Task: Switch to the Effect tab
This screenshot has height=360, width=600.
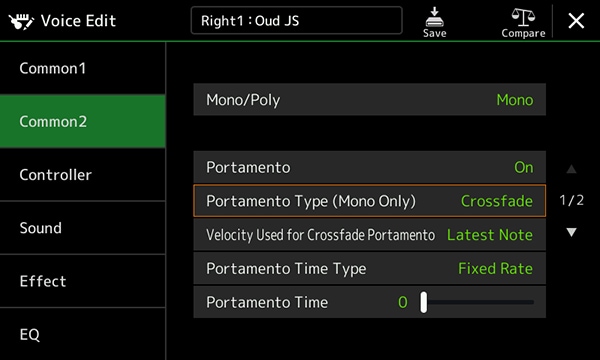Action: tap(83, 281)
